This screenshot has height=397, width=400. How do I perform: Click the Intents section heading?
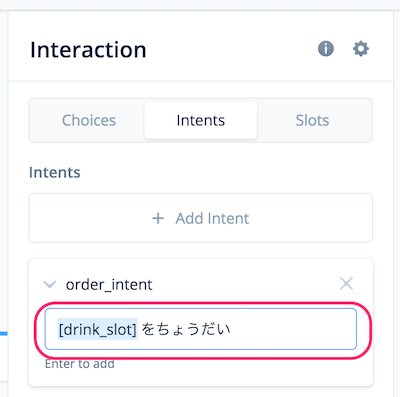click(x=55, y=172)
